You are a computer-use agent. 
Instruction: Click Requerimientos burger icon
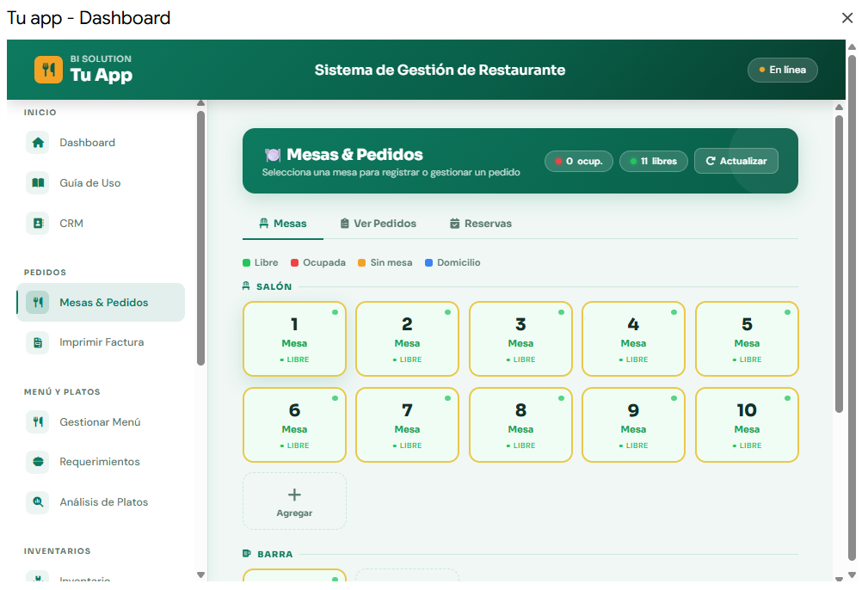[38, 462]
